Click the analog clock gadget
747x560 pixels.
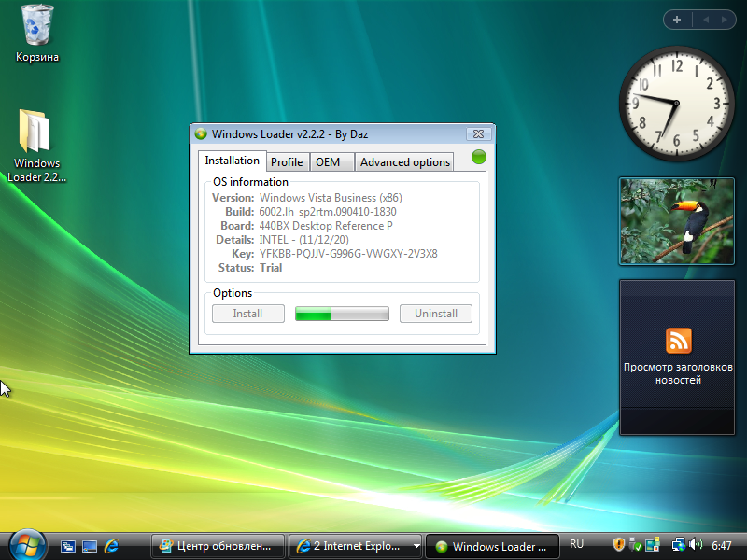(x=676, y=103)
